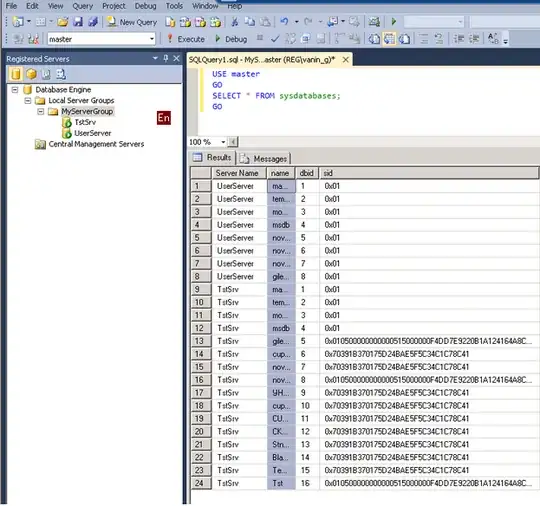
Task: Select Results to File icon
Action: [x=405, y=39]
